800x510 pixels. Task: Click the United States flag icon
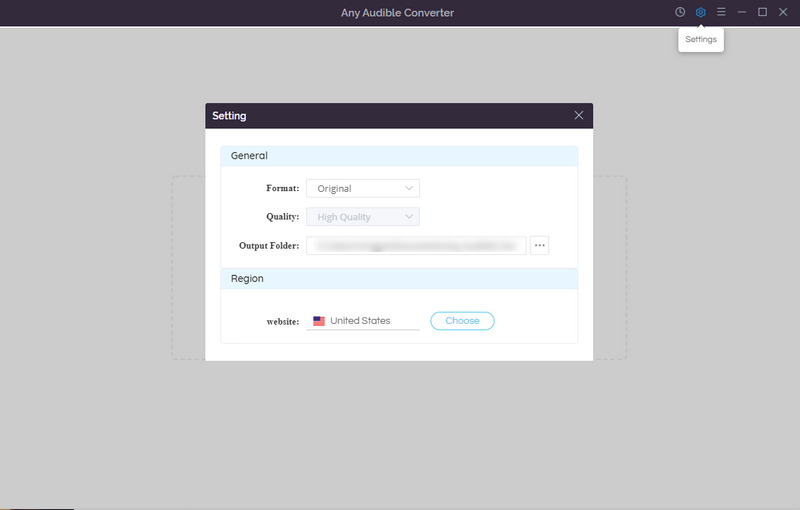coord(319,321)
